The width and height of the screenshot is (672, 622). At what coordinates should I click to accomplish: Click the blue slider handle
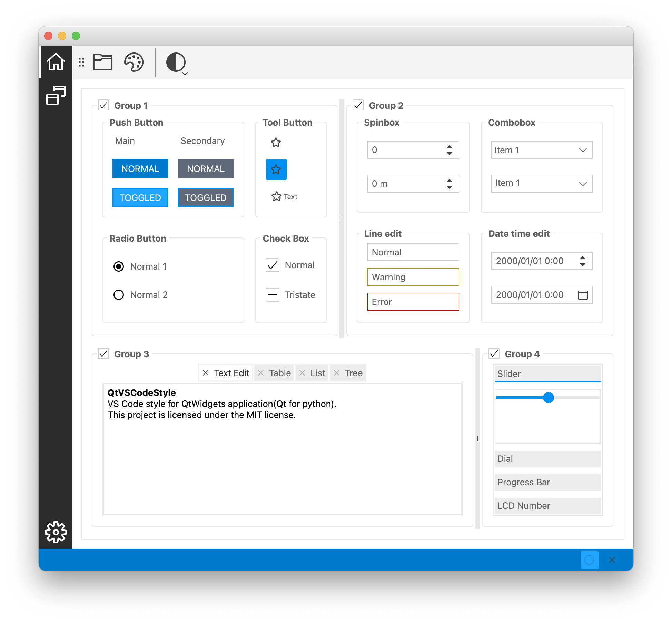click(548, 398)
